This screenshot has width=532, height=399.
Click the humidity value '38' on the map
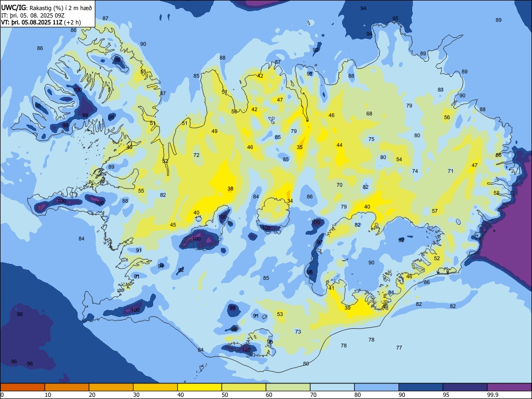pos(230,189)
